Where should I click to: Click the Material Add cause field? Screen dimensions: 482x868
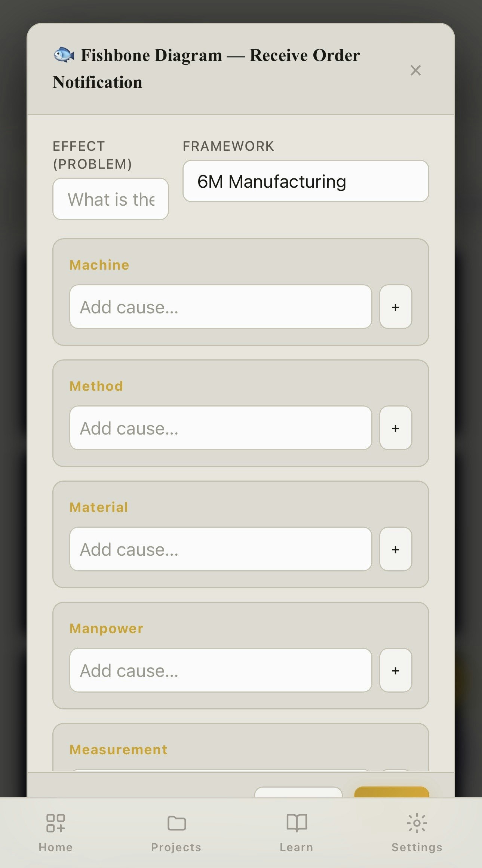221,549
